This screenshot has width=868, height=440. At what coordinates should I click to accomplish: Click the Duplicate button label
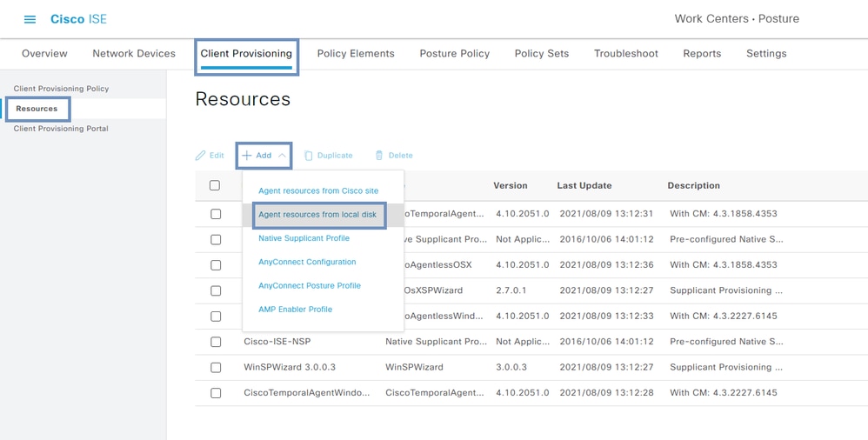(x=335, y=156)
